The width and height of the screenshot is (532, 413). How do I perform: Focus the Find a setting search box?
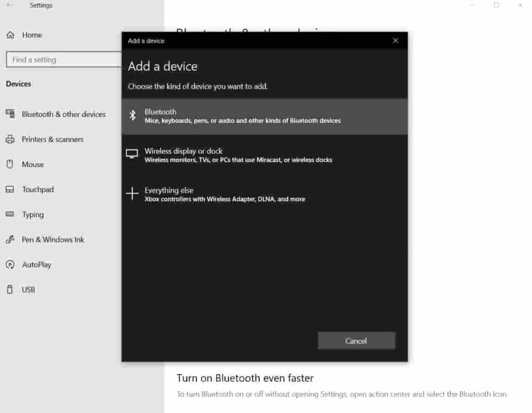click(64, 60)
